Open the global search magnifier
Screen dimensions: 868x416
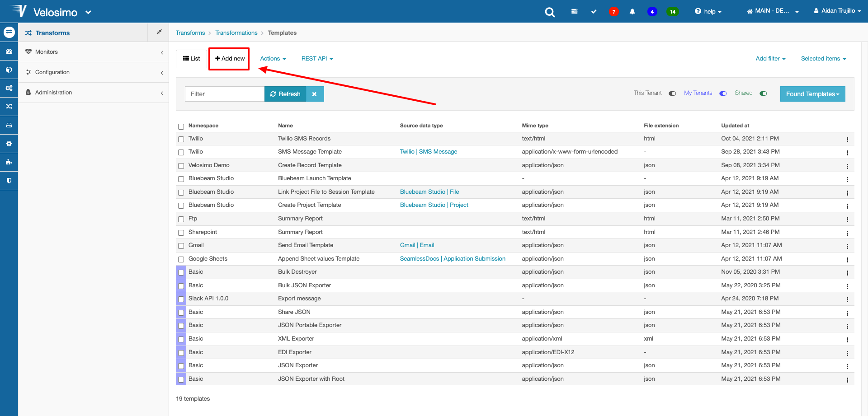(x=550, y=12)
